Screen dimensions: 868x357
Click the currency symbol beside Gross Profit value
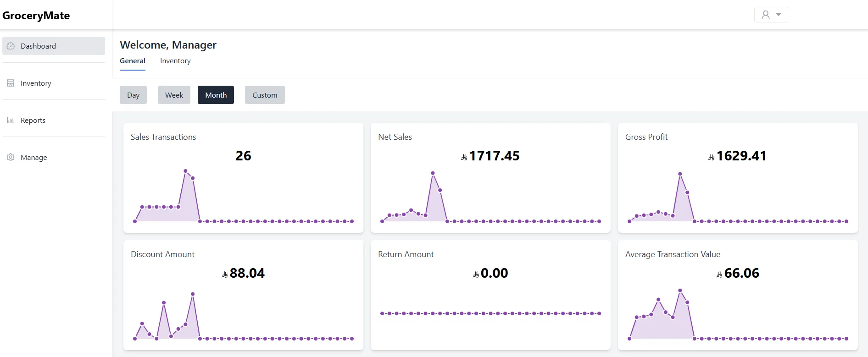click(711, 157)
